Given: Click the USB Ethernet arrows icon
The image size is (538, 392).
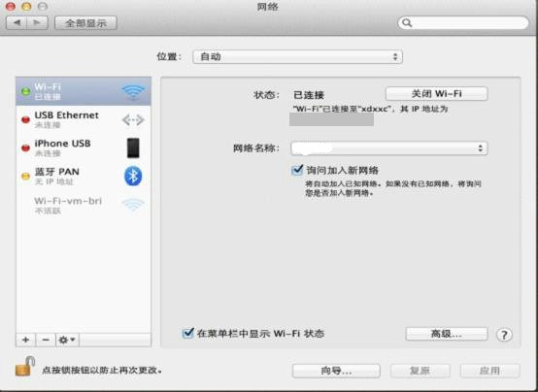Looking at the screenshot, I should [x=133, y=120].
